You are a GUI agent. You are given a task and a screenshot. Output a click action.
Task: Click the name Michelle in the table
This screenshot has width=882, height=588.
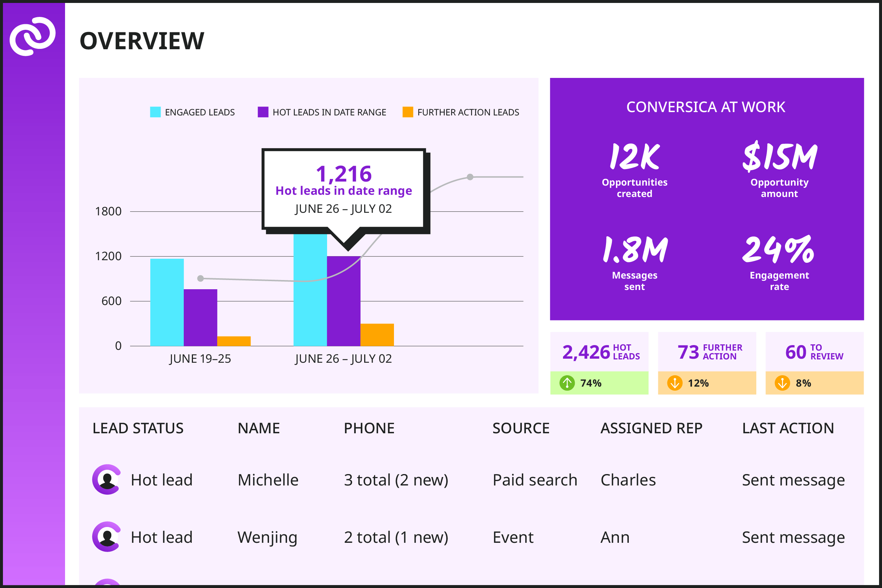tap(268, 480)
